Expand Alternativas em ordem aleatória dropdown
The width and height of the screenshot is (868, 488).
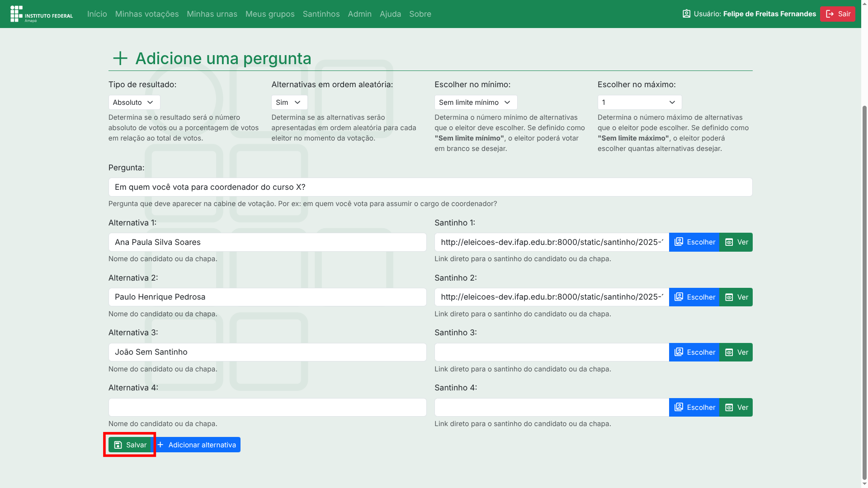click(x=289, y=103)
